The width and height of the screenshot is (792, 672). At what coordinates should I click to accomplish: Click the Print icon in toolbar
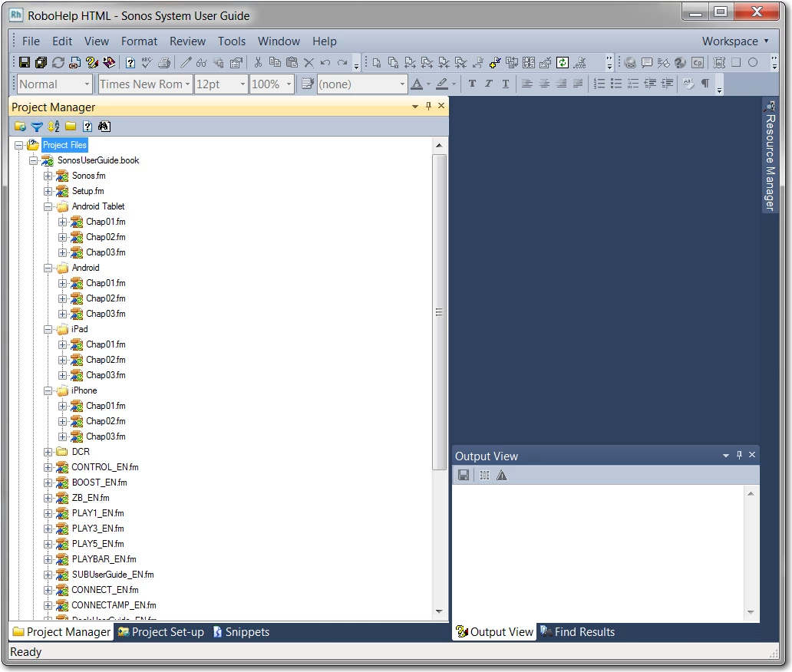164,63
